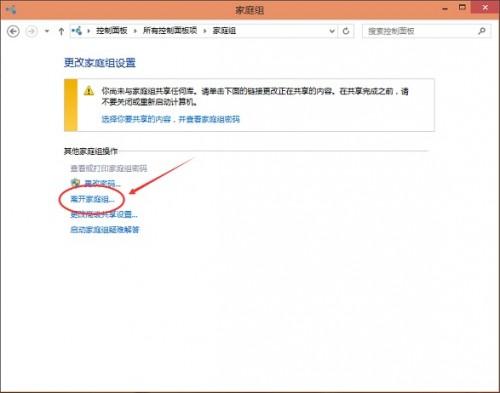Viewport: 500px width, 393px height.
Task: Click the 其他家庭组操作 section label
Action: tap(91, 152)
